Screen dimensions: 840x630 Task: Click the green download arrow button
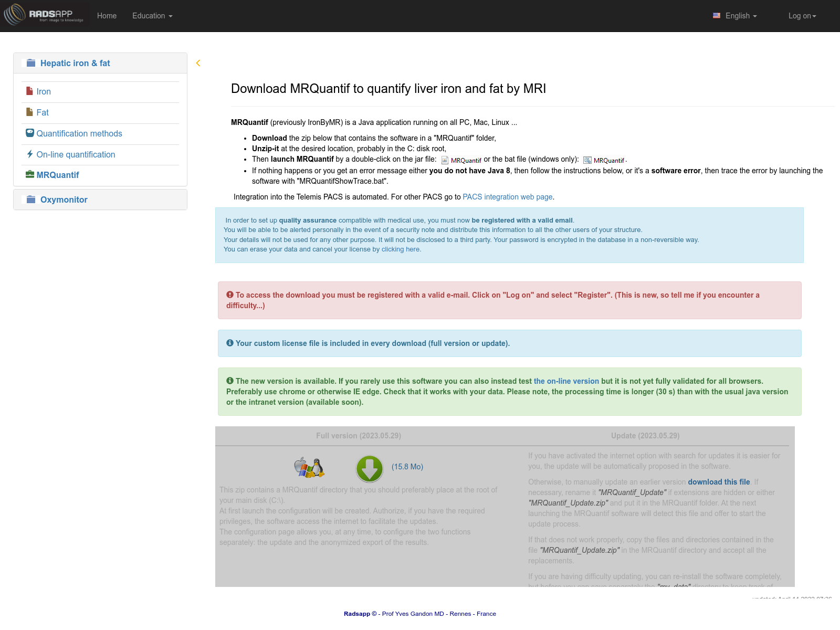tap(370, 468)
